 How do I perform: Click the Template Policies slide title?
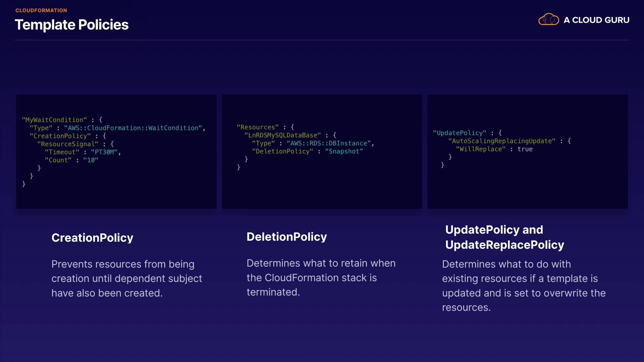tap(72, 25)
